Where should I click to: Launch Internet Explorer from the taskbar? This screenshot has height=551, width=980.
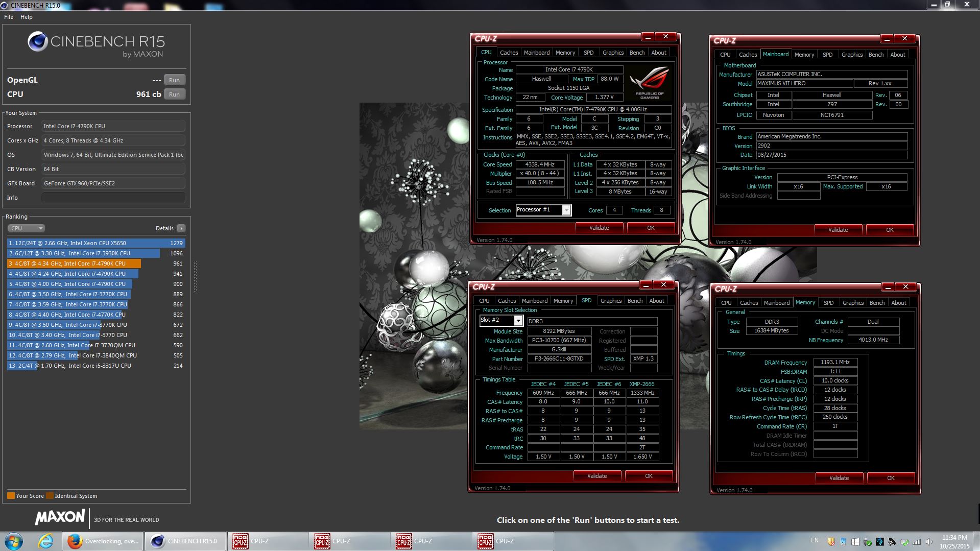pyautogui.click(x=46, y=541)
